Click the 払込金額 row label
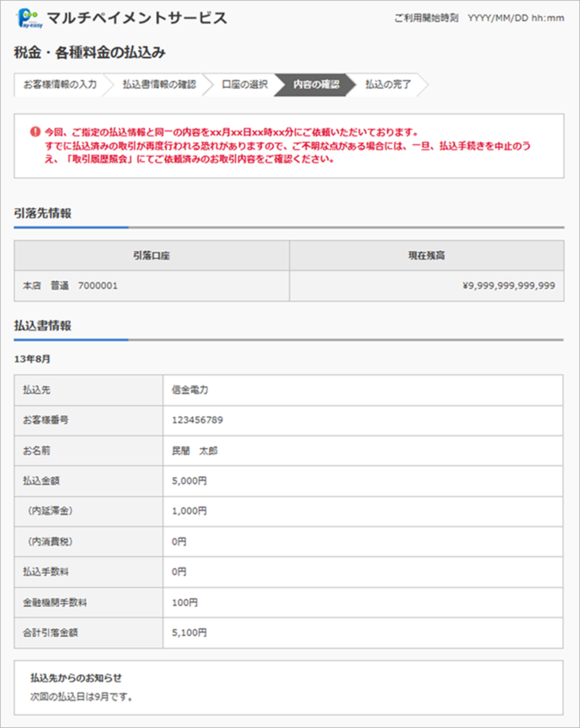The height and width of the screenshot is (728, 580). pyautogui.click(x=41, y=481)
